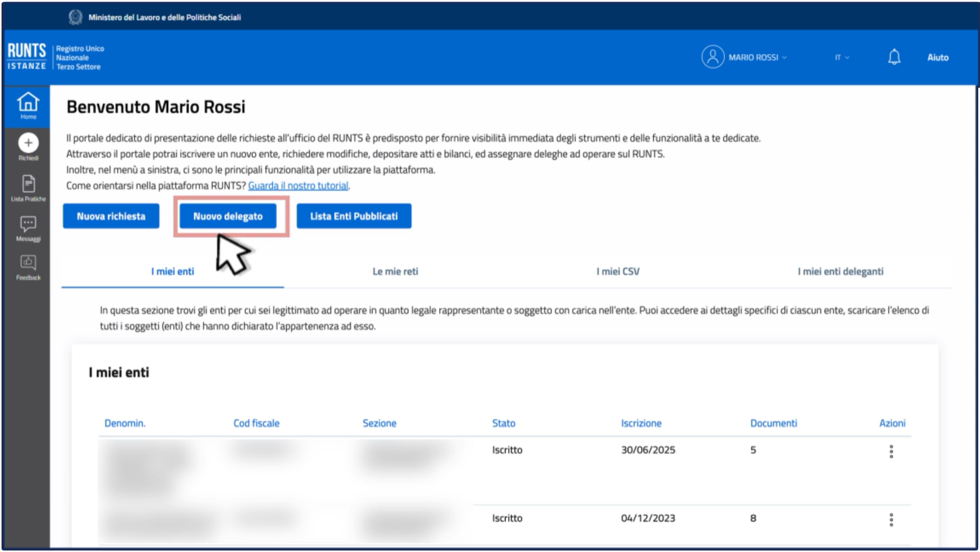The height and width of the screenshot is (552, 980).
Task: Click the Nuova richiesta button
Action: coord(111,216)
